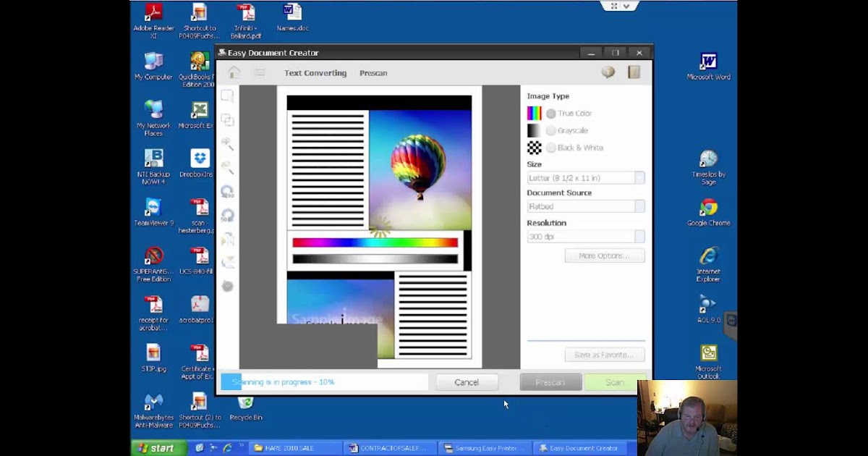This screenshot has width=868, height=456.
Task: Launch TeamViewer 9 from desktop
Action: (153, 212)
